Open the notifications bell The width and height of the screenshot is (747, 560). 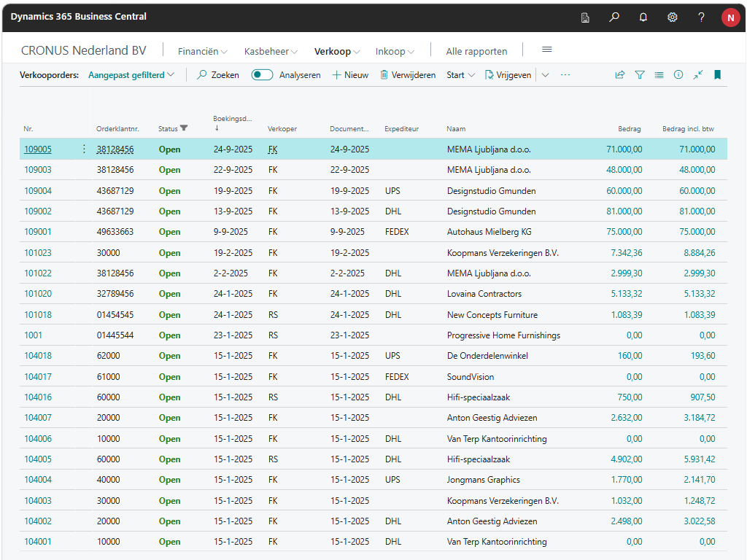[643, 17]
